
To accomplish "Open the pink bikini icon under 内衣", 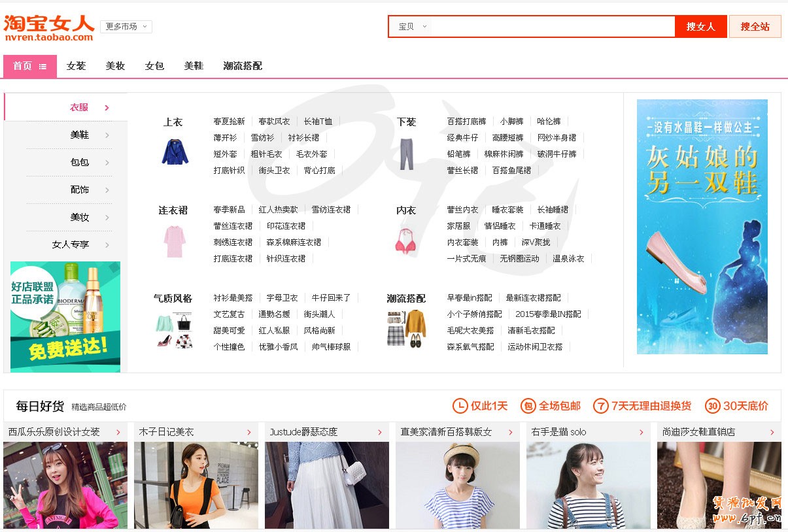I will pyautogui.click(x=406, y=241).
